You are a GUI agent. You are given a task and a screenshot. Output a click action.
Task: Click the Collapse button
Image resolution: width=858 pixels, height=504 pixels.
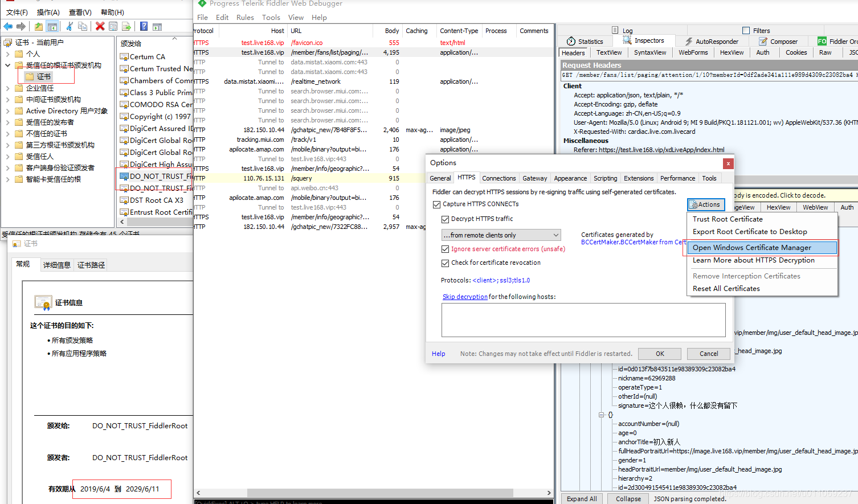point(628,498)
